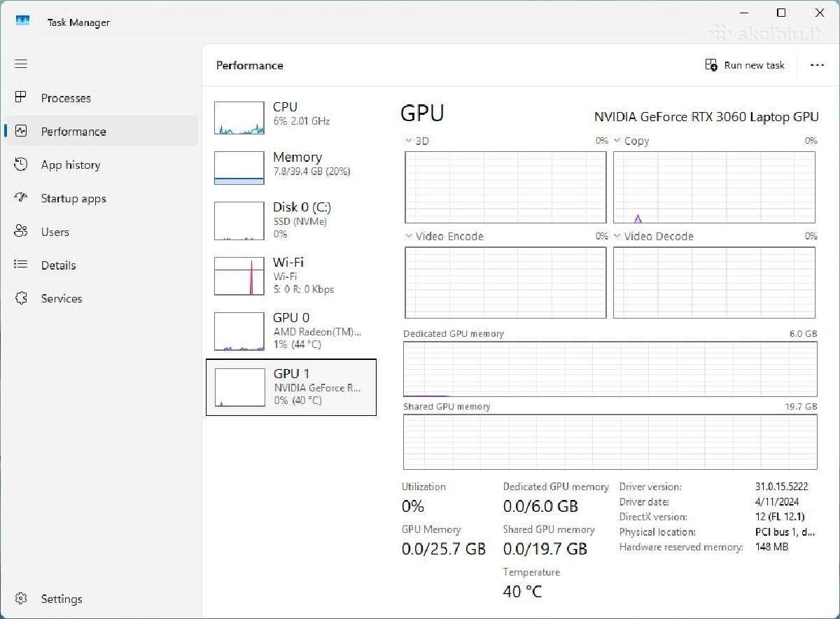
Task: Click the physical location 'PCI bus 1, d...'
Action: (785, 532)
